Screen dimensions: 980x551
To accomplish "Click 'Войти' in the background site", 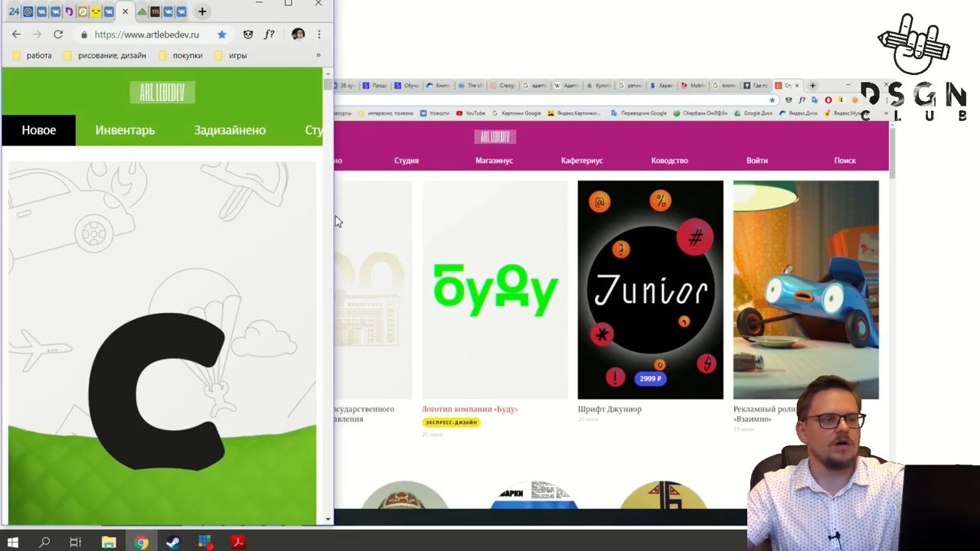I will (x=757, y=161).
